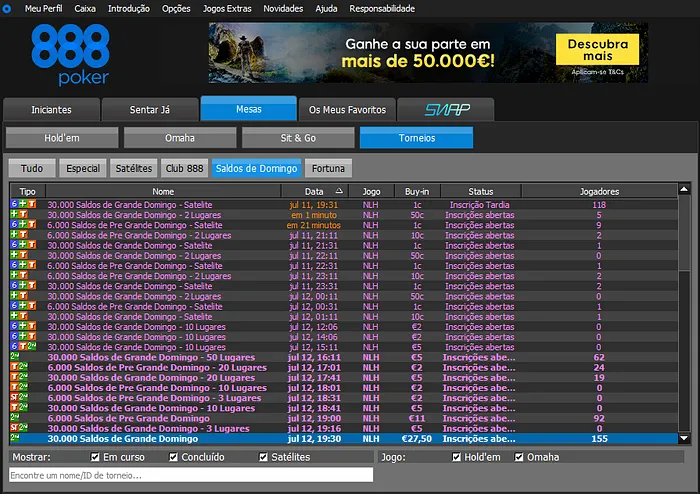Click the green plus icon in the 'em 1 minuto' row
700x494 pixels.
click(14, 214)
